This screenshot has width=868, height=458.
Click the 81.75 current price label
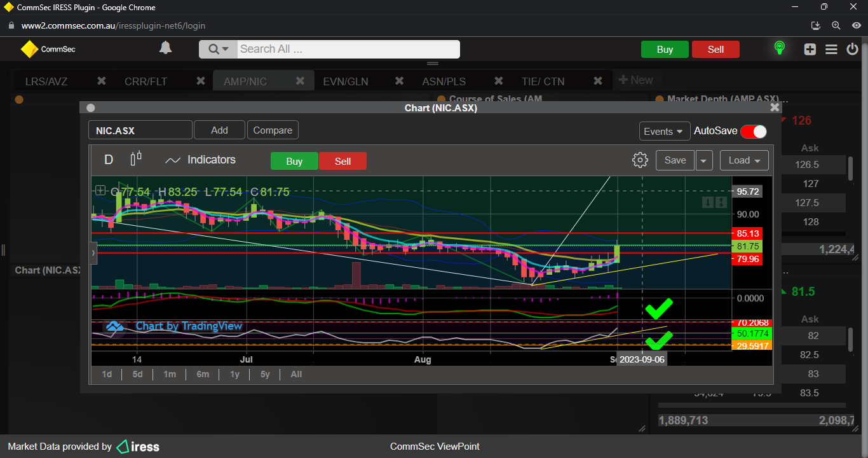pos(748,246)
